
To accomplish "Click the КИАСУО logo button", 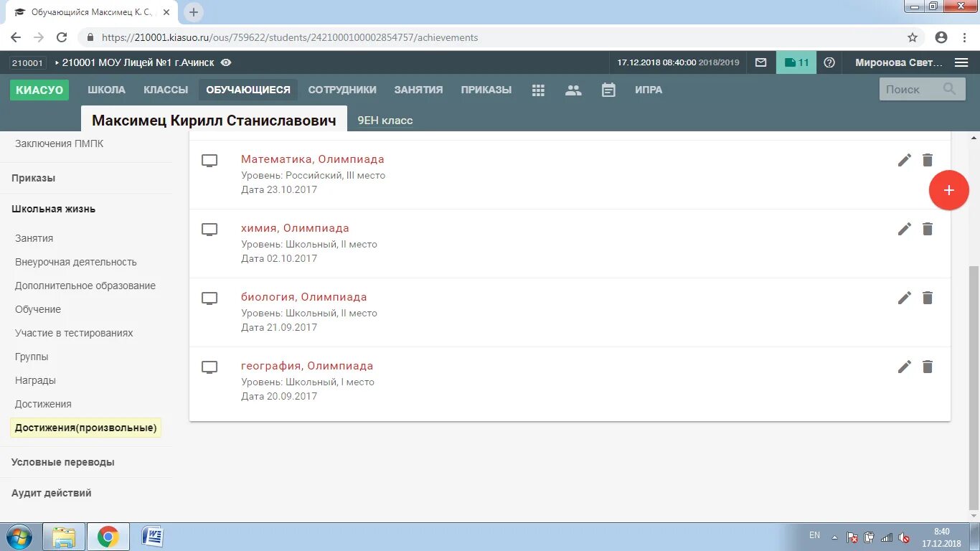I will pyautogui.click(x=39, y=90).
